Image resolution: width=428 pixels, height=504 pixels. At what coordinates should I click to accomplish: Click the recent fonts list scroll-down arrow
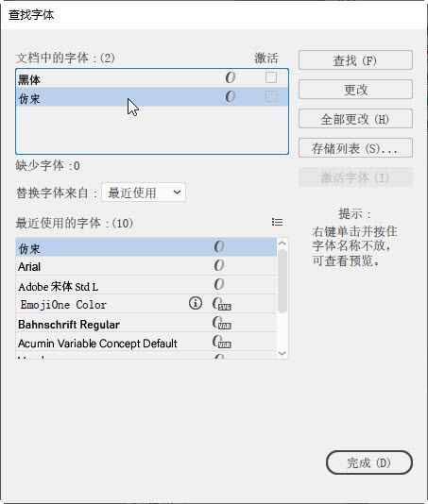282,353
